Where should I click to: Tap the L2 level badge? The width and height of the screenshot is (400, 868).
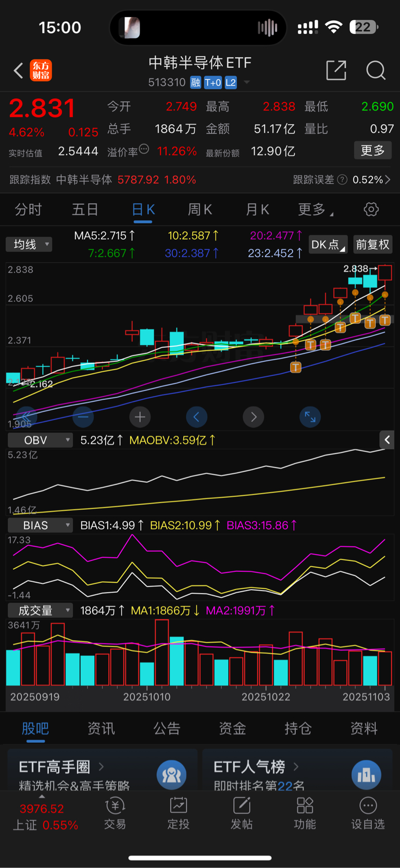pyautogui.click(x=231, y=82)
